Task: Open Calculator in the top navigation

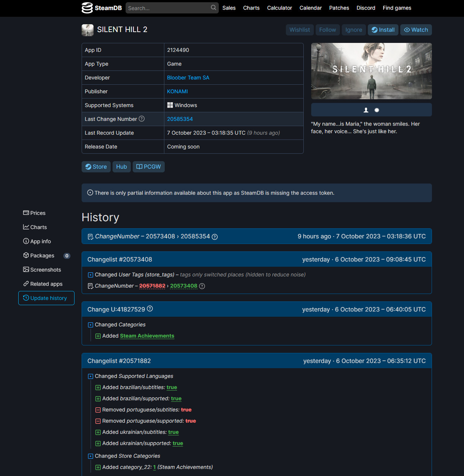Action: click(x=280, y=8)
